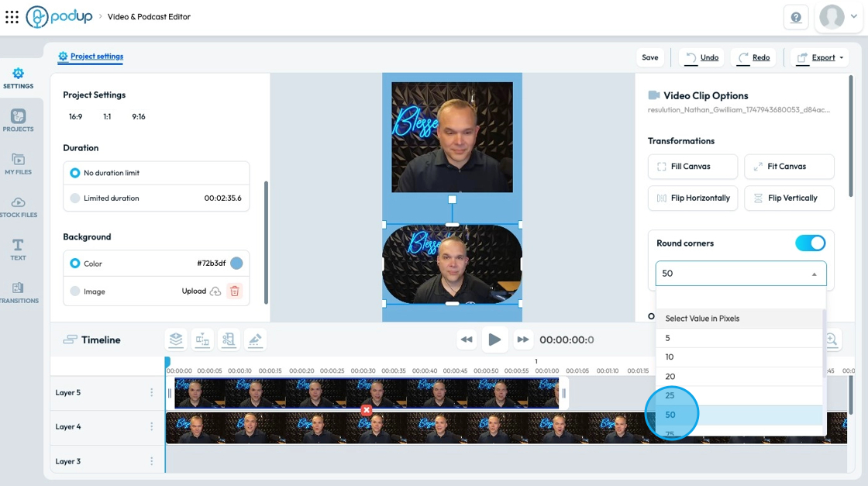The width and height of the screenshot is (868, 486).
Task: Open the Text sidebar panel
Action: tap(19, 250)
